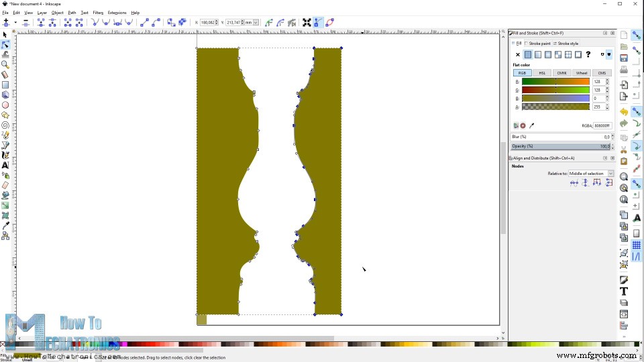Click the Save document icon
644x362 pixels.
tap(624, 58)
